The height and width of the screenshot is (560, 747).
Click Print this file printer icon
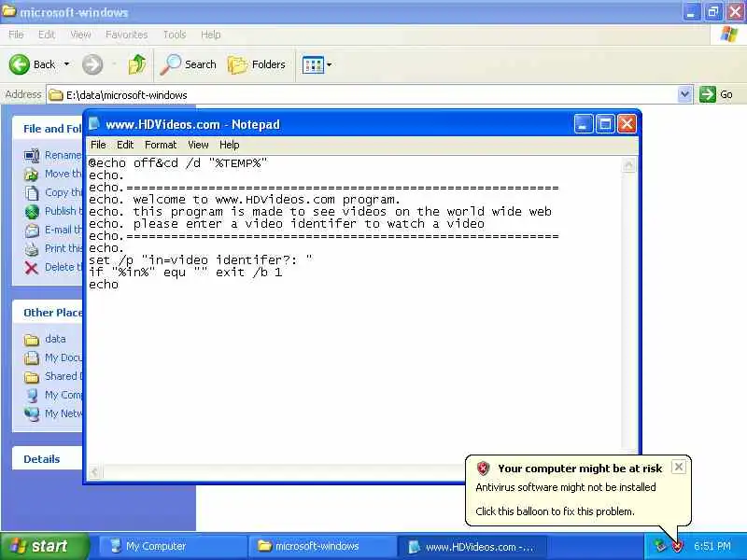pyautogui.click(x=32, y=248)
